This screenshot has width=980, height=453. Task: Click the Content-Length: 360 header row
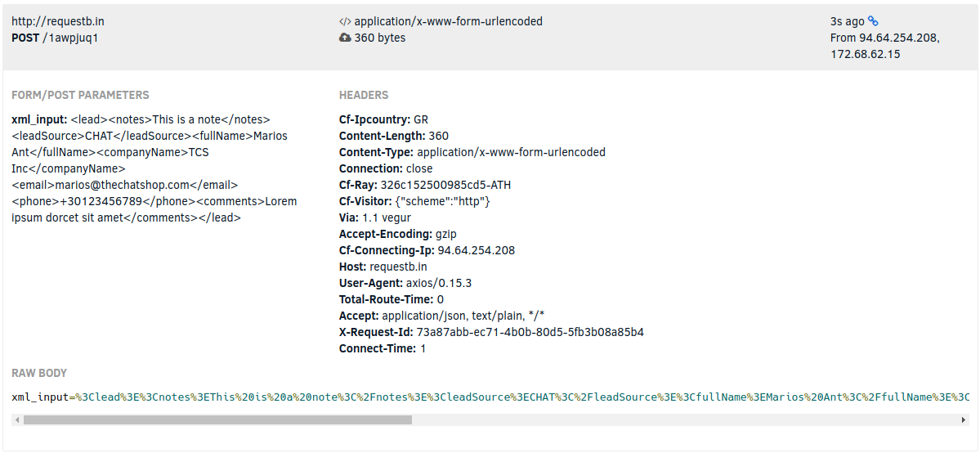(394, 136)
